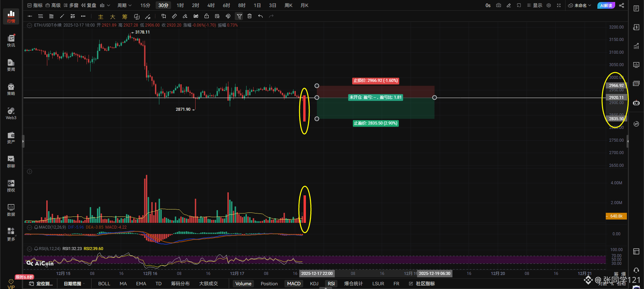Click the pencil edit icon in top bar
The height and width of the screenshot is (289, 644).
(509, 5)
